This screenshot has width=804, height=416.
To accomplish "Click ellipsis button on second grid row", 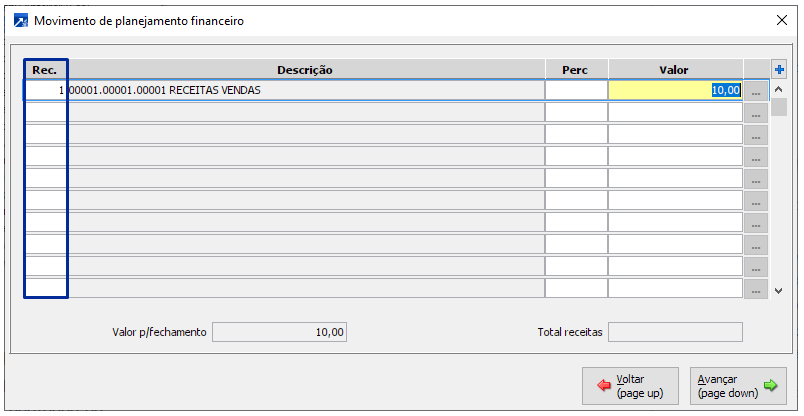I will 755,113.
